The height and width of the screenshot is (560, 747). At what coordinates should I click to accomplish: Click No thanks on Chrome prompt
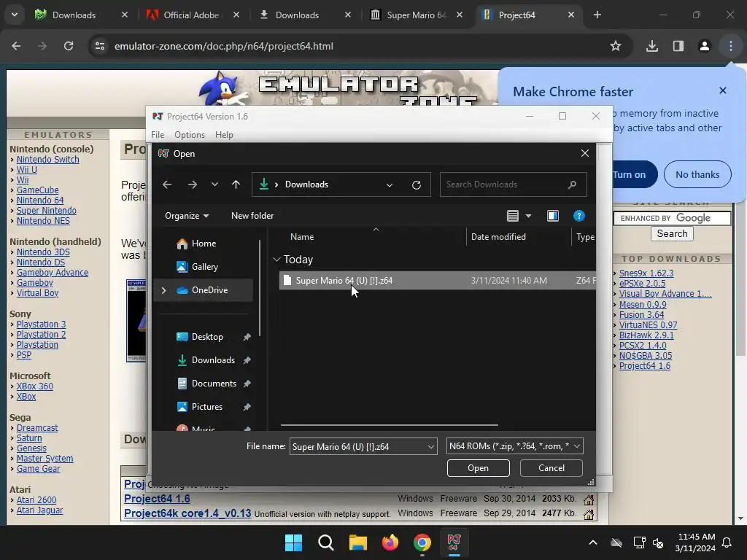(697, 174)
